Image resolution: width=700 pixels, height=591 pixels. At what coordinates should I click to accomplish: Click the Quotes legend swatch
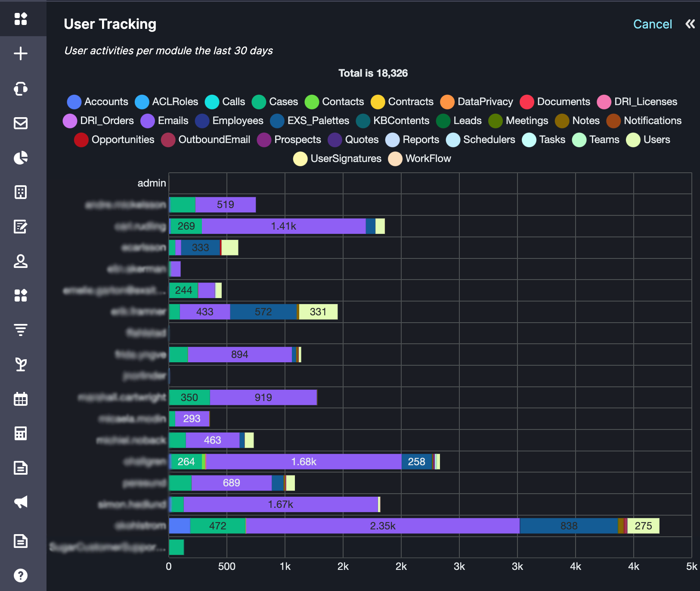pos(335,140)
